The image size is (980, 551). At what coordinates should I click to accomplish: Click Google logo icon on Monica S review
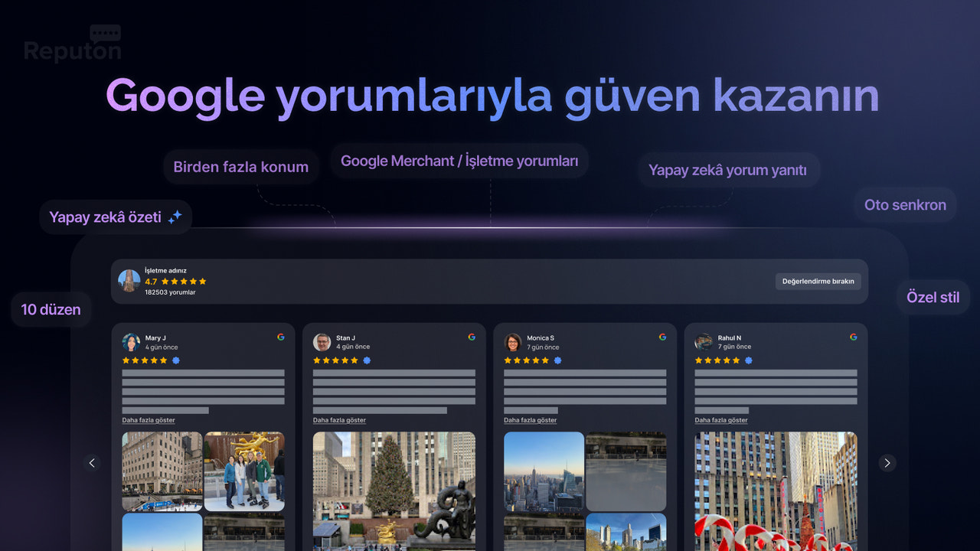tap(662, 337)
